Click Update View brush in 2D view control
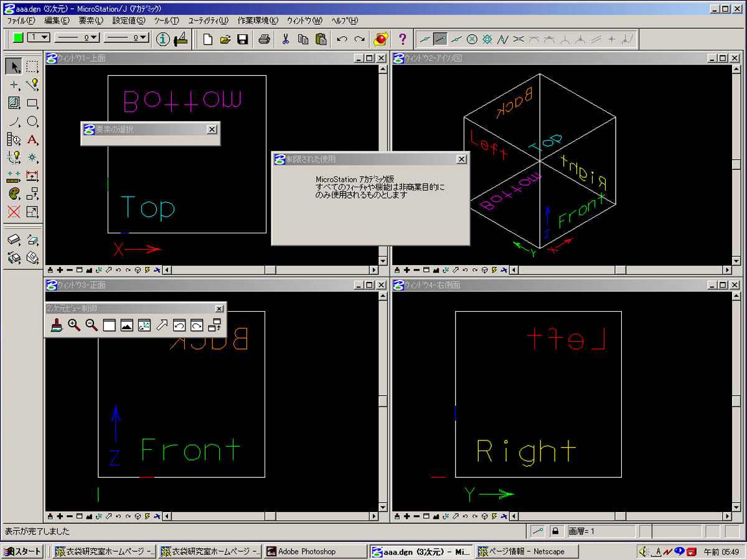 tap(57, 325)
